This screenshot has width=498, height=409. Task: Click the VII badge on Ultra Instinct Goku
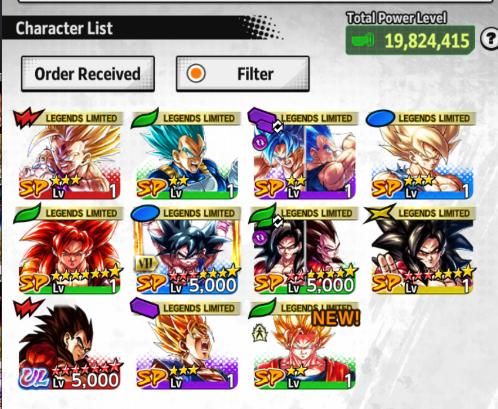[146, 264]
